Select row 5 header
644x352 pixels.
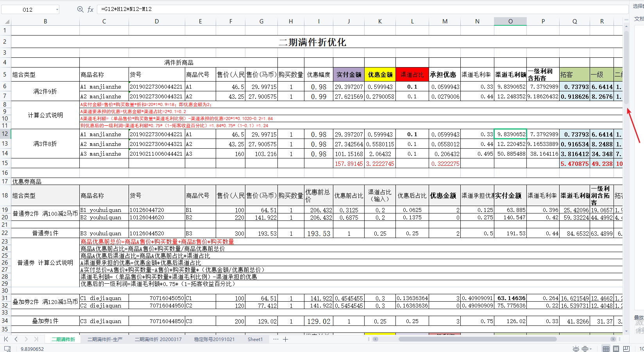[x=5, y=74]
